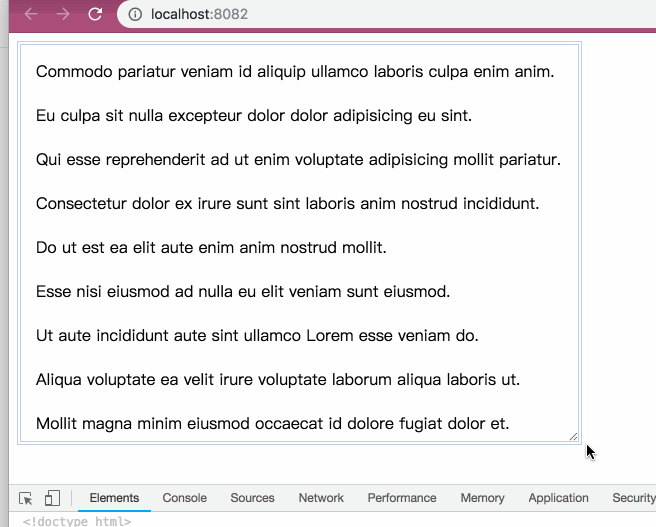Open the Performance tab
Screen dimensions: 656x527
pos(402,498)
